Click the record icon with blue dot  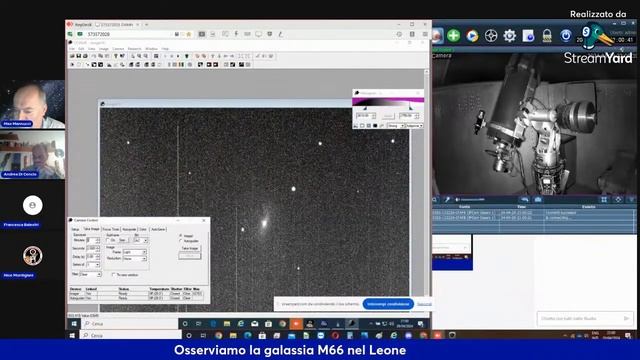click(x=528, y=36)
